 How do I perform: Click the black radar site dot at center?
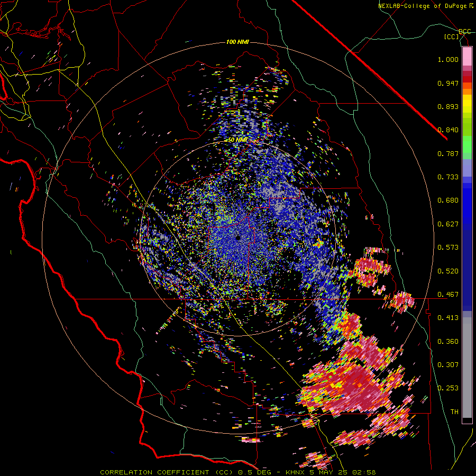pyautogui.click(x=239, y=238)
